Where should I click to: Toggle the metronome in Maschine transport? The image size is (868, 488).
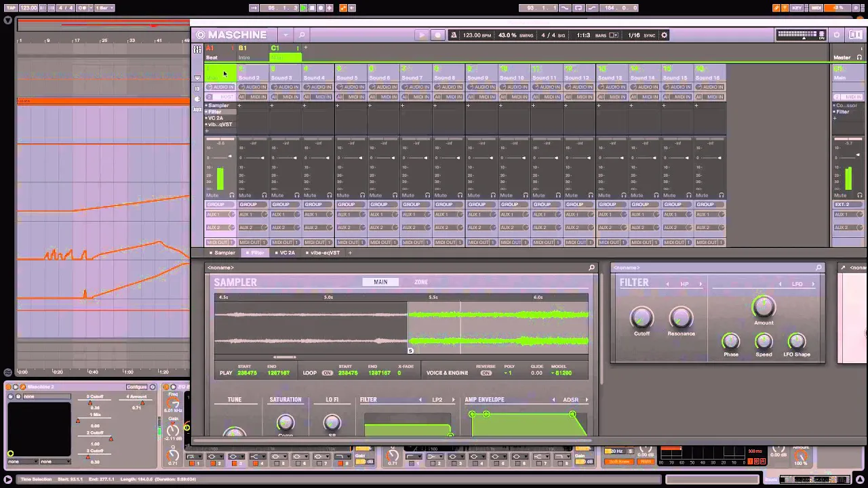click(454, 35)
